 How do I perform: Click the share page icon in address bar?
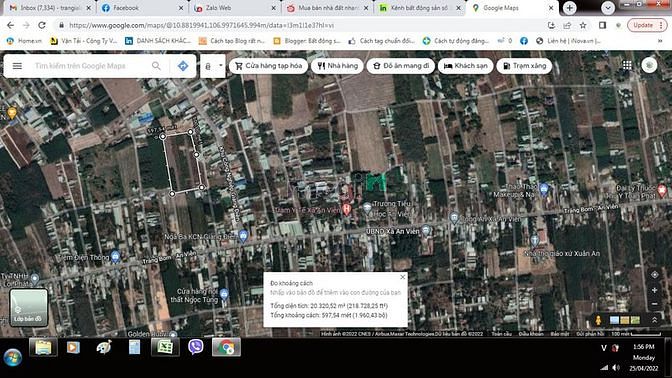[567, 25]
